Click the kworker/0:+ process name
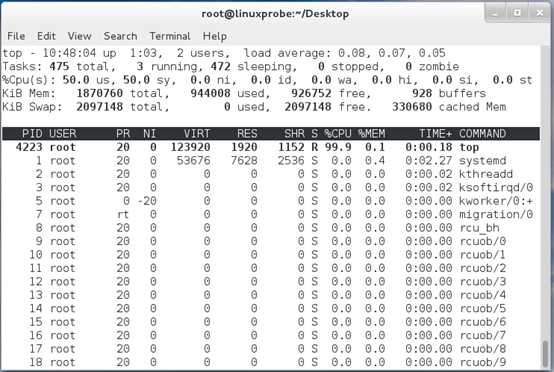Image resolution: width=554 pixels, height=372 pixels. tap(496, 201)
